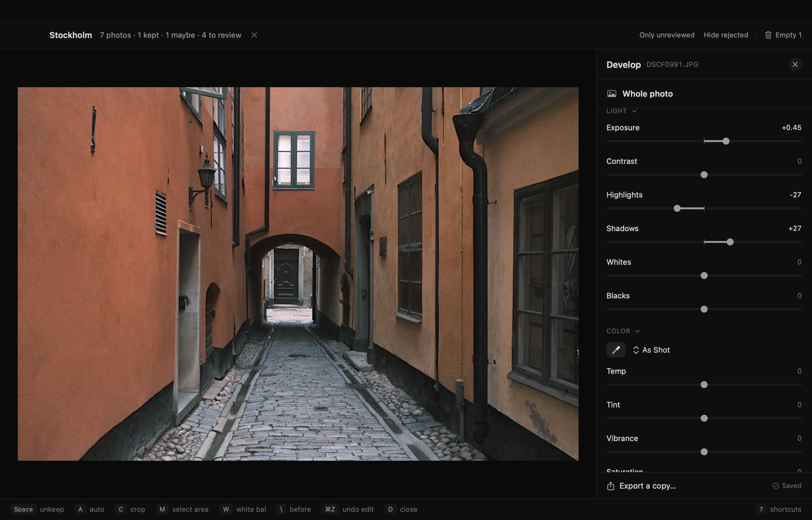Click the export share icon
The image size is (812, 520).
coord(610,486)
